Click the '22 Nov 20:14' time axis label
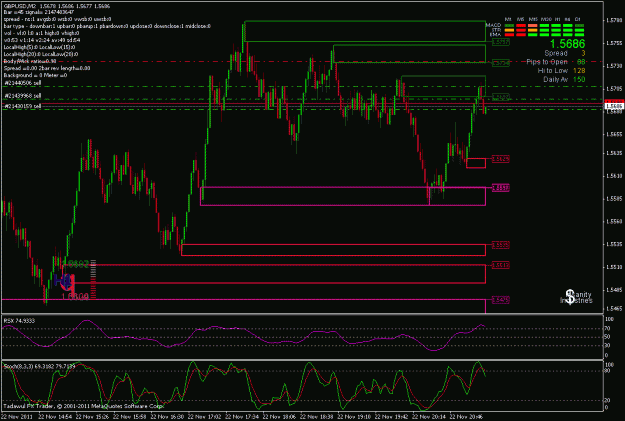 (429, 417)
